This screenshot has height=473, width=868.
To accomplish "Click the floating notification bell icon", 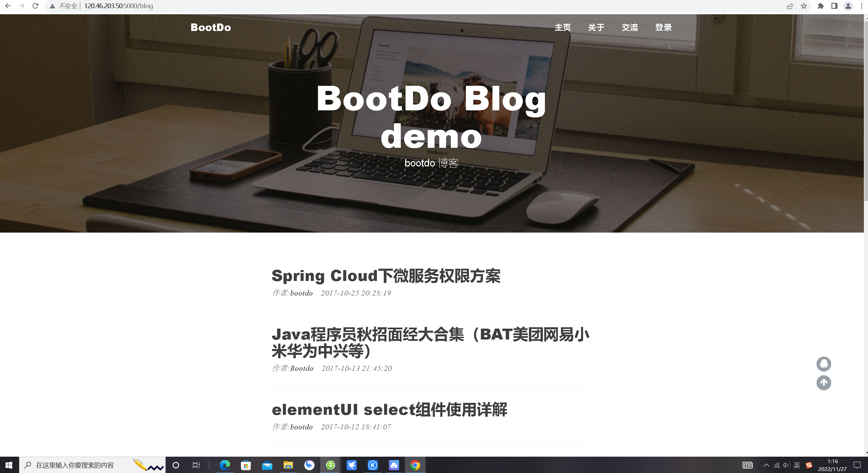I will coord(824,364).
